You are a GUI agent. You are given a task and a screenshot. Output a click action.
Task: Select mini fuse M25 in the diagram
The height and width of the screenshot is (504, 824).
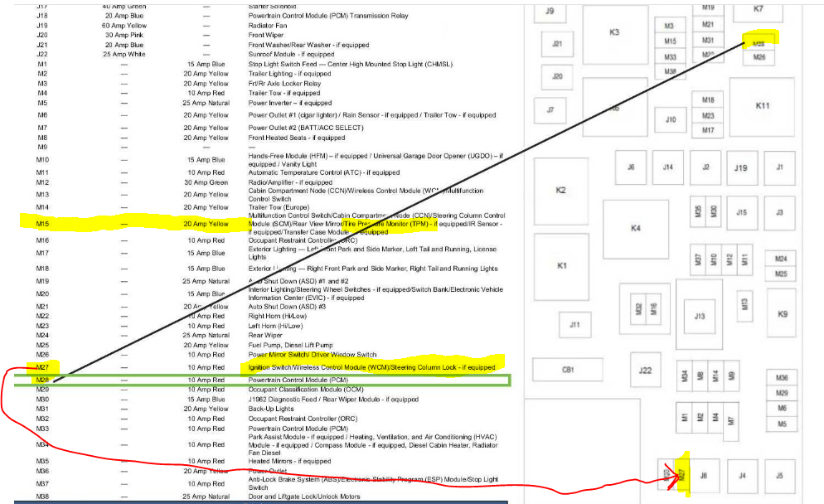[781, 274]
